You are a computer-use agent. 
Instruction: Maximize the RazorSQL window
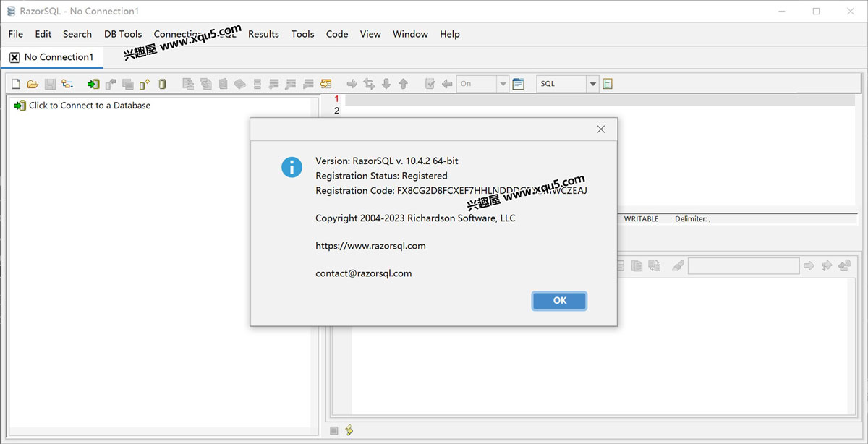(816, 12)
